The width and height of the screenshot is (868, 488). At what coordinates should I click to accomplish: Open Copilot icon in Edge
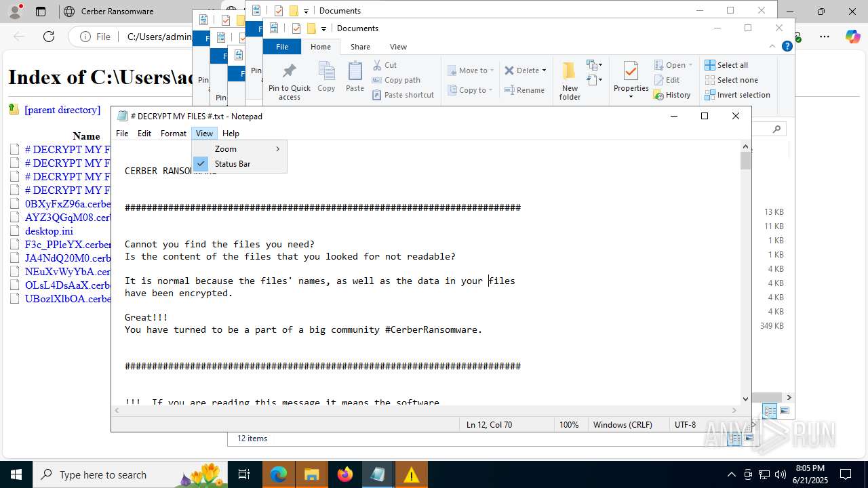(x=852, y=37)
